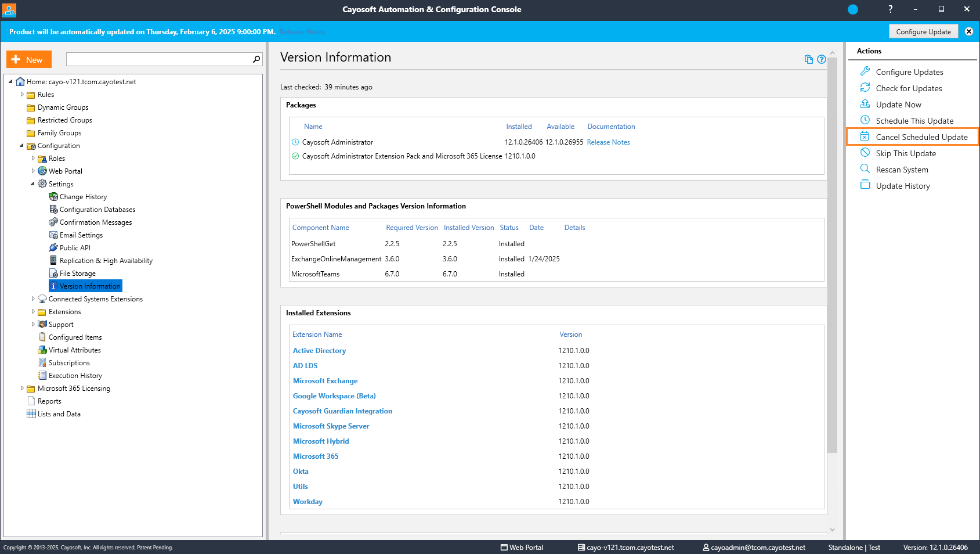This screenshot has width=980, height=554.
Task: Expand the Microsoft 365 Licensing node
Action: click(x=22, y=388)
